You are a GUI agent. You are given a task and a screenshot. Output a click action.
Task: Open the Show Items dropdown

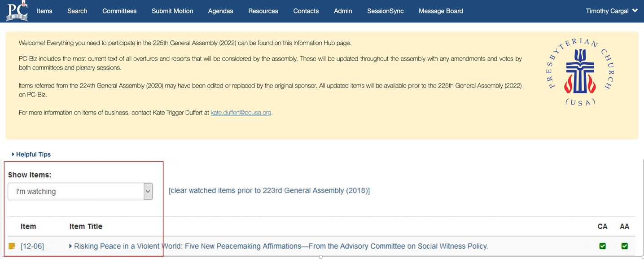click(80, 191)
